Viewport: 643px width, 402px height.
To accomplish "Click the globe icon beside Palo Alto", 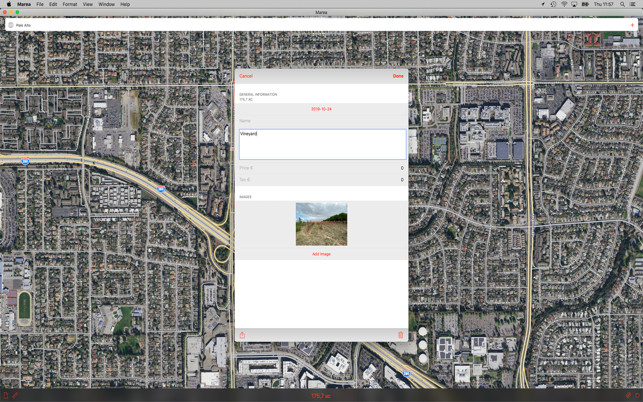I will click(x=11, y=25).
